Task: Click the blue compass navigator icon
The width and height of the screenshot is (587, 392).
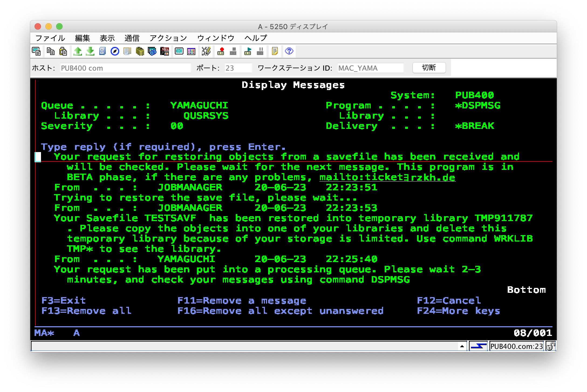Action: 115,51
